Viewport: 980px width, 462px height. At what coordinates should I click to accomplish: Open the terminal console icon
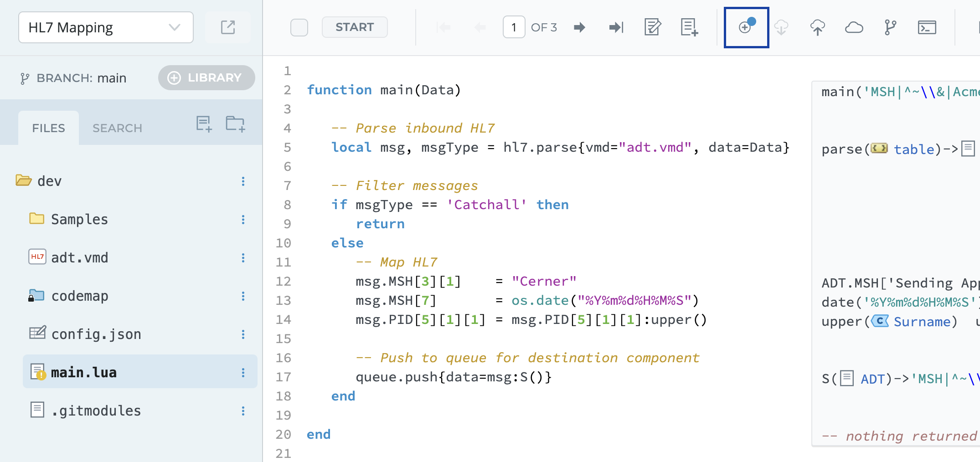tap(927, 27)
